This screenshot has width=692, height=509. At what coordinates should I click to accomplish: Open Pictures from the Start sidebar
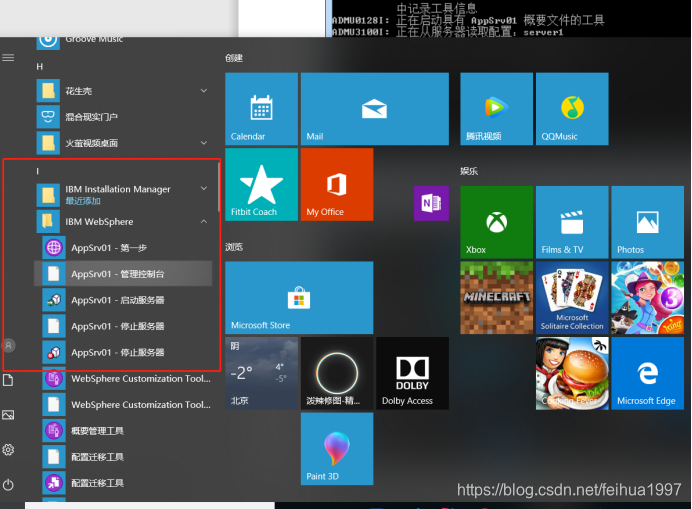click(x=8, y=415)
